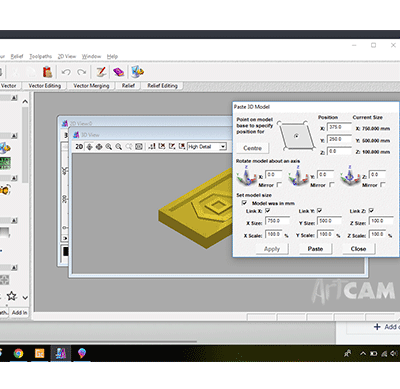Toggle Mirror checkbox for Z rotation
Image resolution: width=400 pixels, height=389 pixels.
[x=383, y=185]
